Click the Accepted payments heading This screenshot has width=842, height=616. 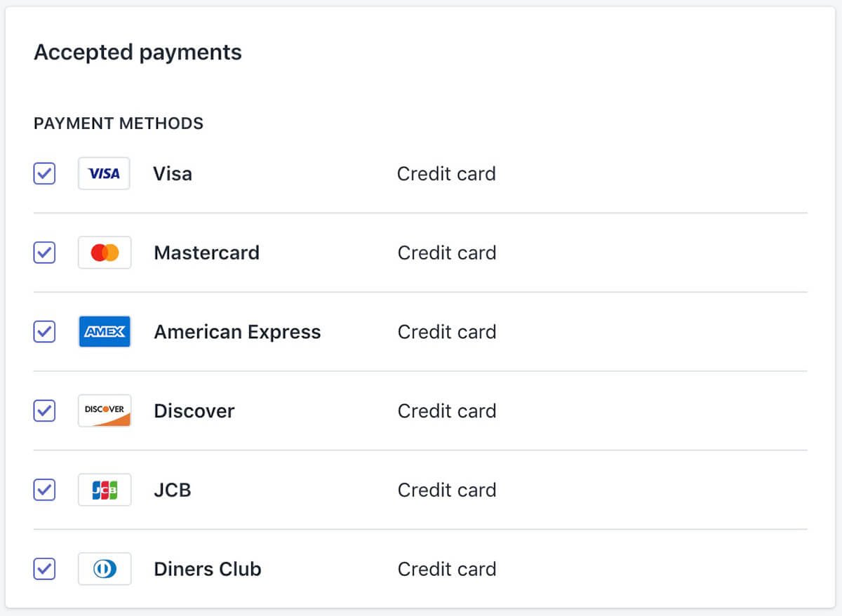138,52
